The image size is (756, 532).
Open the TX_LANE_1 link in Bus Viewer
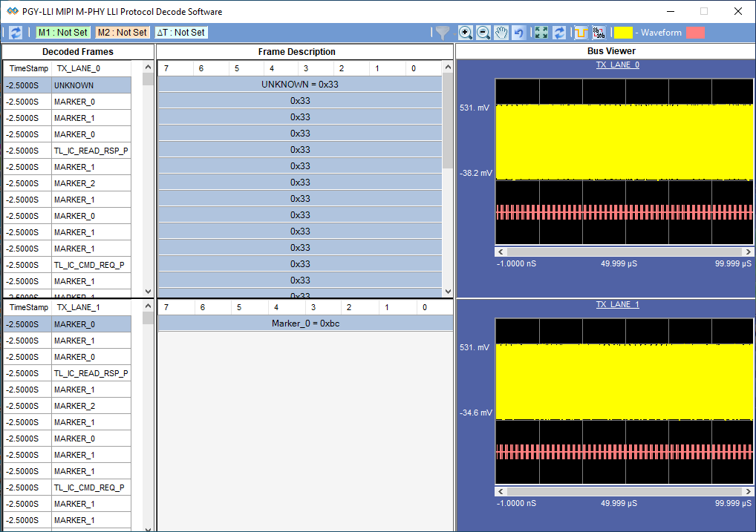617,304
